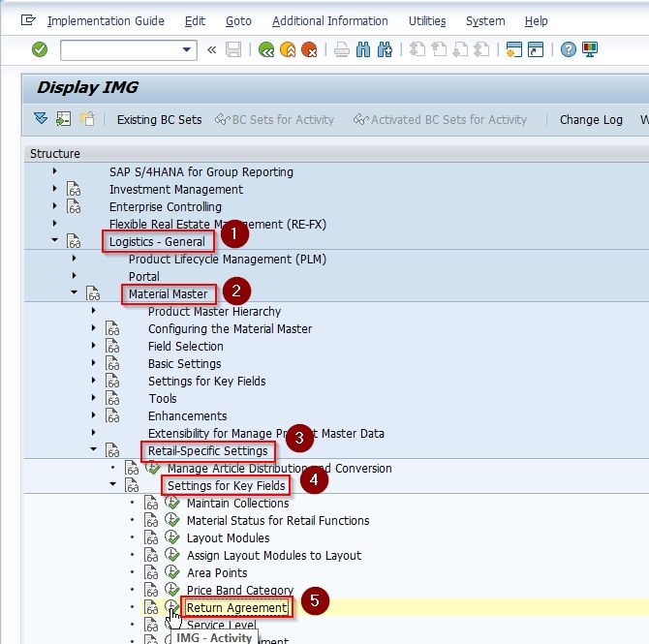
Task: Click the Customize Local Layout monitor icon
Action: 590,49
